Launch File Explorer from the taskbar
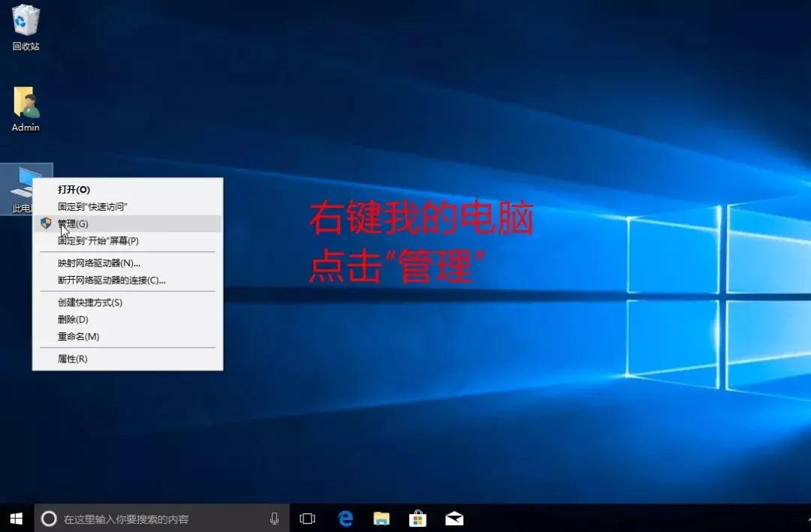The width and height of the screenshot is (811, 532). tap(381, 518)
